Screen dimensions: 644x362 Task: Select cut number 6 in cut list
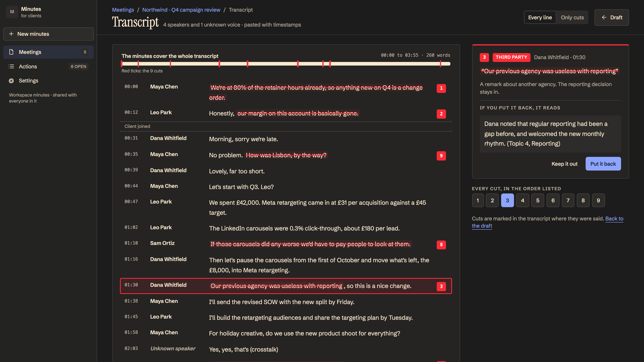click(x=553, y=200)
